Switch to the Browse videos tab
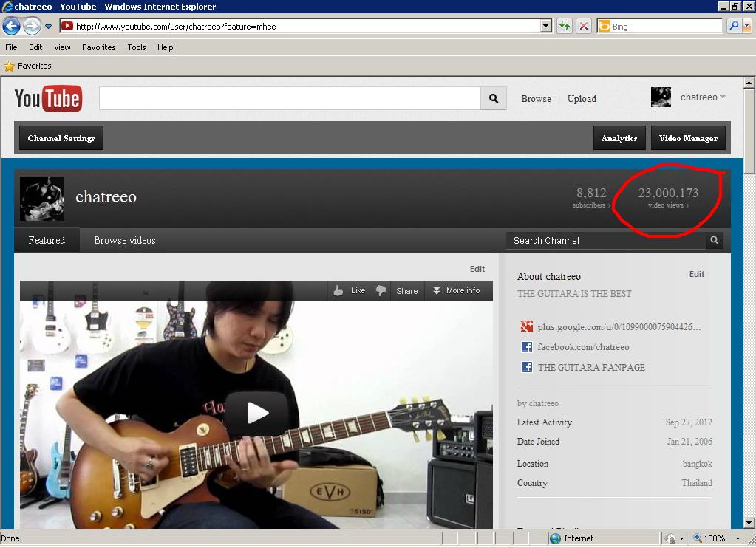Image resolution: width=756 pixels, height=548 pixels. coord(125,240)
